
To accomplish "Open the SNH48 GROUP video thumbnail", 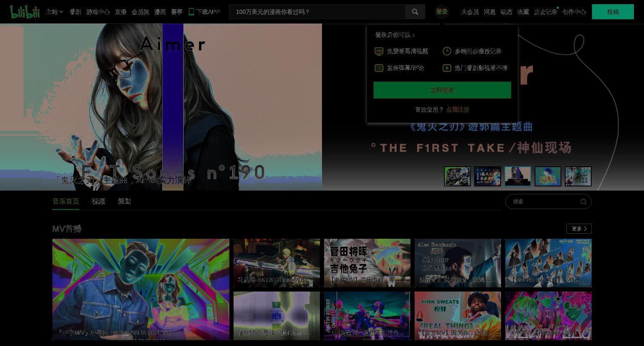I will (x=548, y=263).
